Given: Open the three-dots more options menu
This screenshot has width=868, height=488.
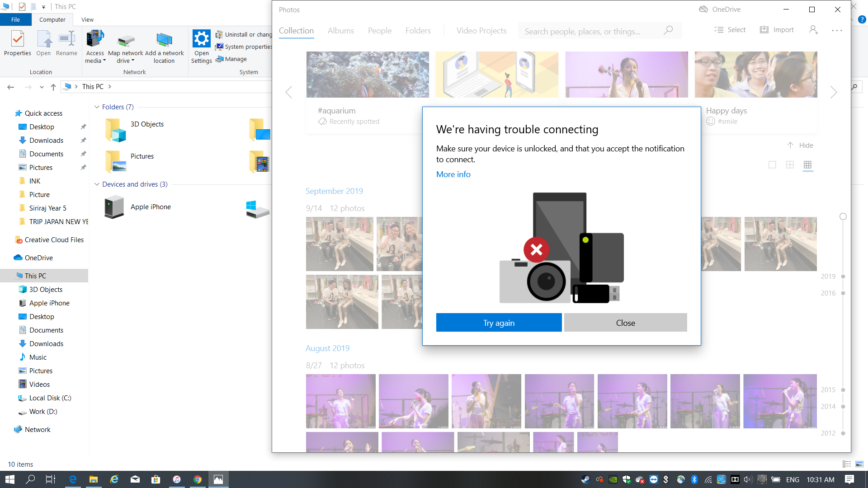Looking at the screenshot, I should (837, 30).
